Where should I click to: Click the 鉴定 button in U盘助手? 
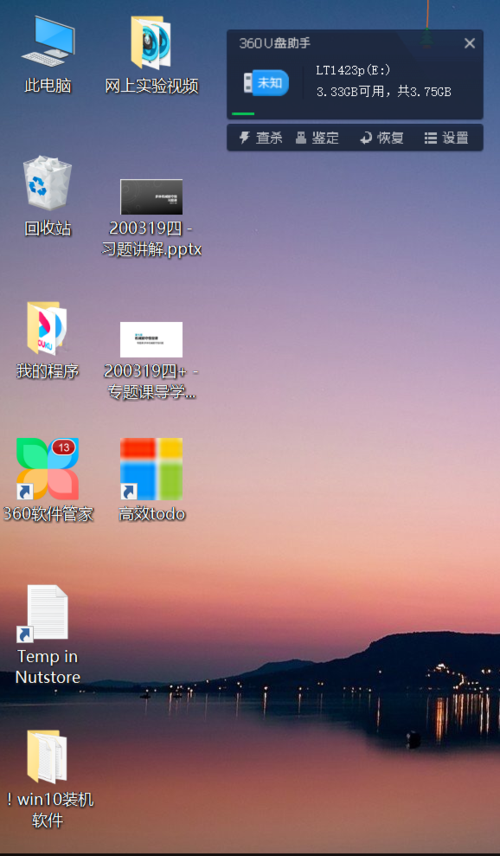click(317, 138)
